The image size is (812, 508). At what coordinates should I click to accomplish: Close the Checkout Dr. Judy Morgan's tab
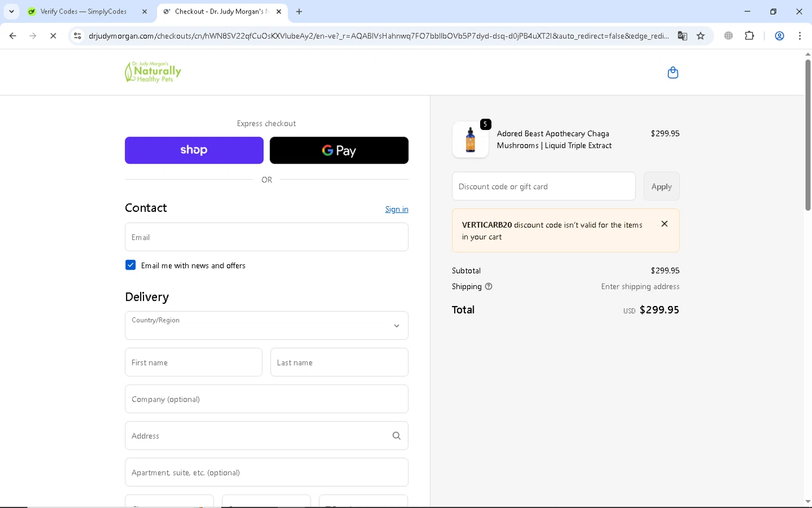(x=279, y=11)
